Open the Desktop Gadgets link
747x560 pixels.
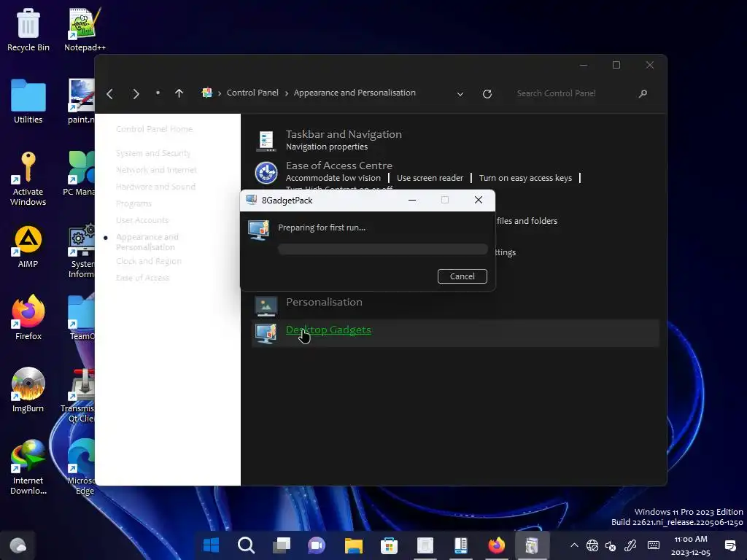point(328,330)
